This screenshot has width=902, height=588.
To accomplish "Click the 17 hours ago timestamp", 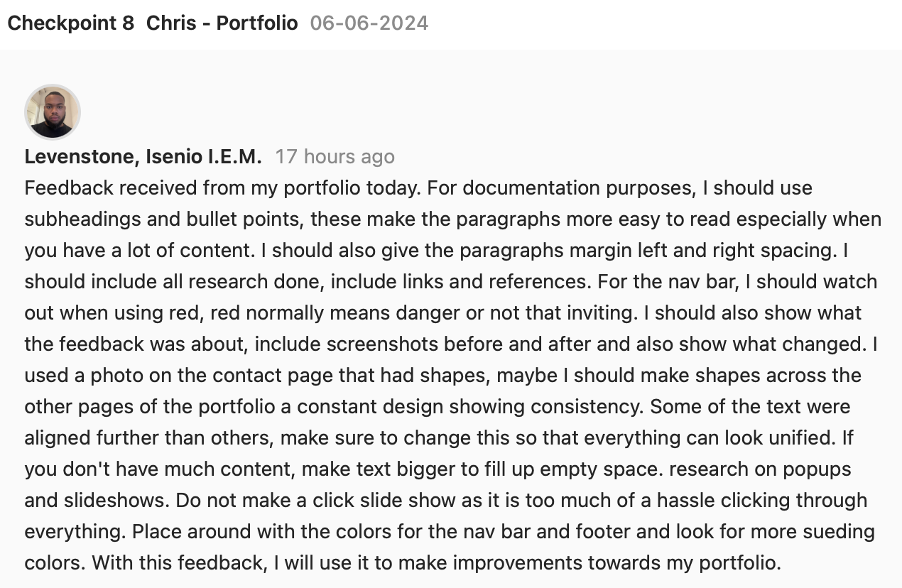I will point(335,156).
